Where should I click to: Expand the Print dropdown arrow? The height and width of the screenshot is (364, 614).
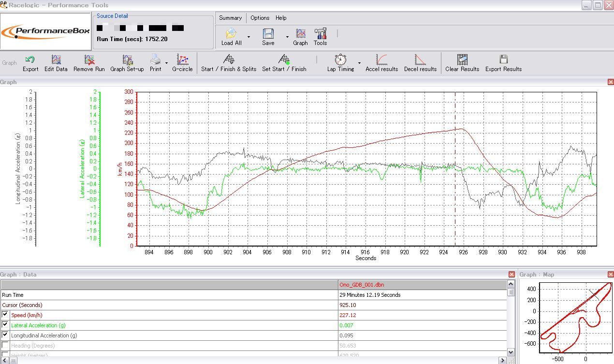click(166, 63)
